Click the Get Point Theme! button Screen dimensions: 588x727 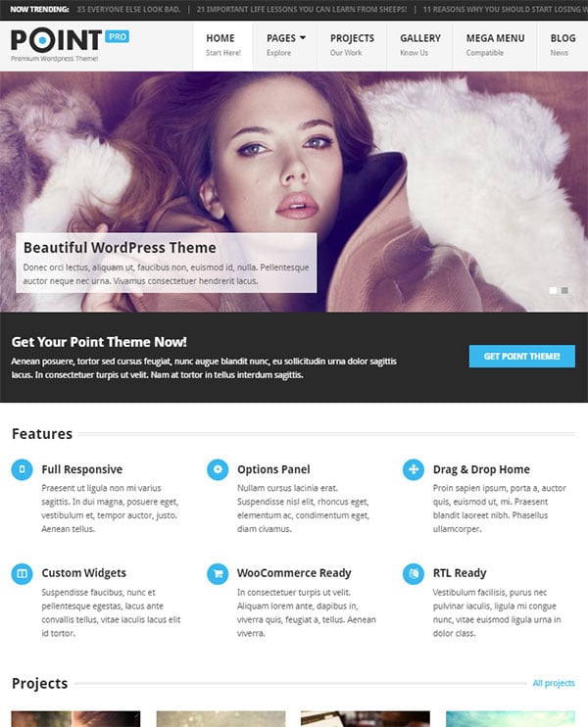pyautogui.click(x=521, y=356)
